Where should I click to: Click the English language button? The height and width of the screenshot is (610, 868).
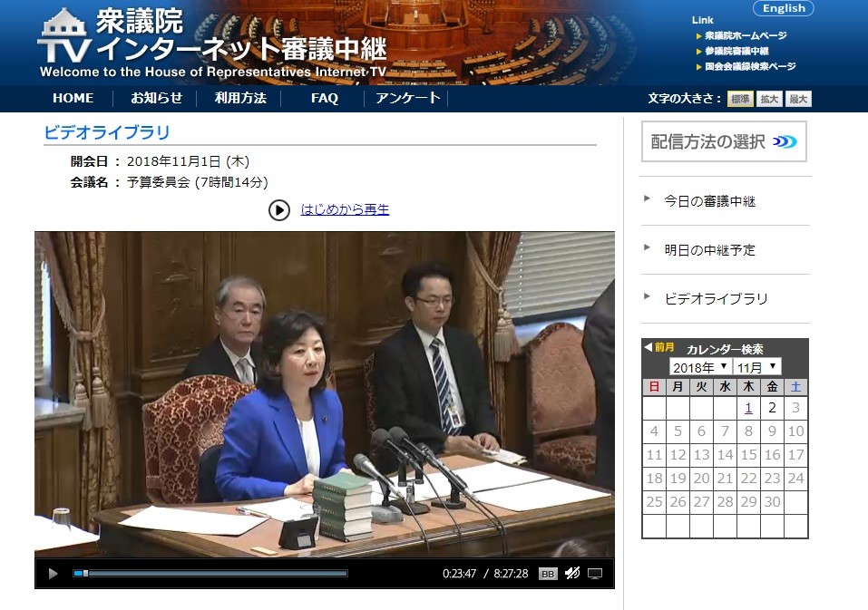click(783, 8)
